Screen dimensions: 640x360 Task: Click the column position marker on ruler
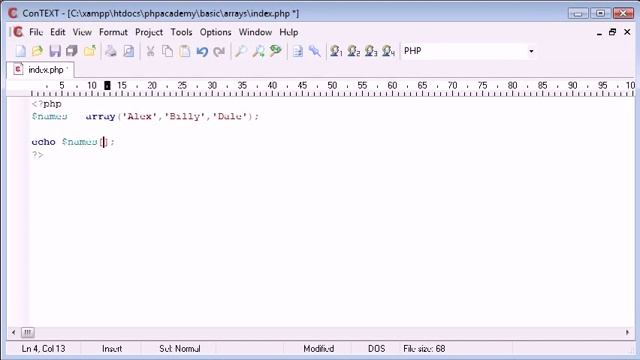107,85
